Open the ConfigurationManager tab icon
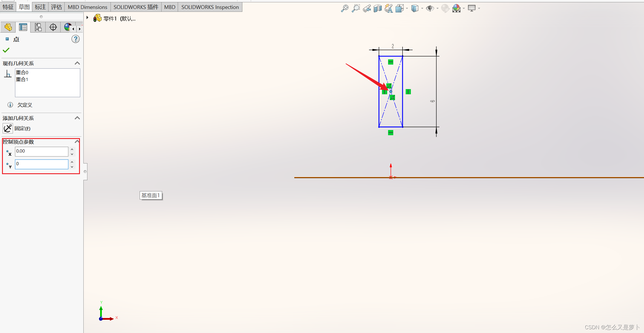 click(x=38, y=27)
